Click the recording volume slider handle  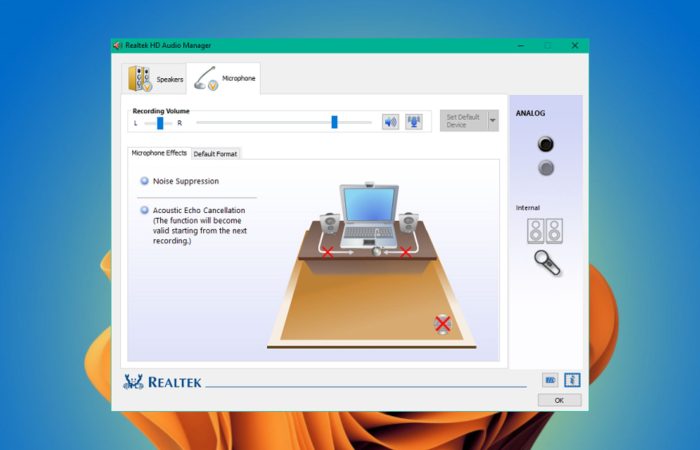(x=334, y=122)
